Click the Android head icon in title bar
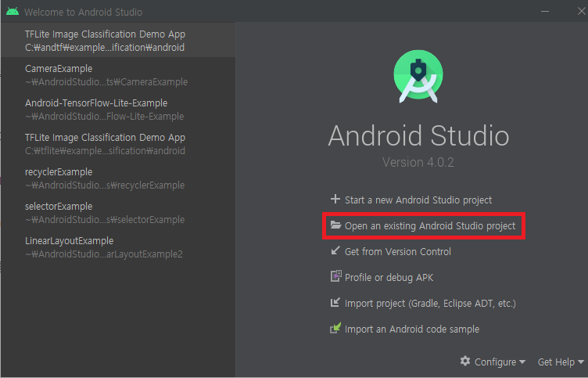 pos(13,11)
